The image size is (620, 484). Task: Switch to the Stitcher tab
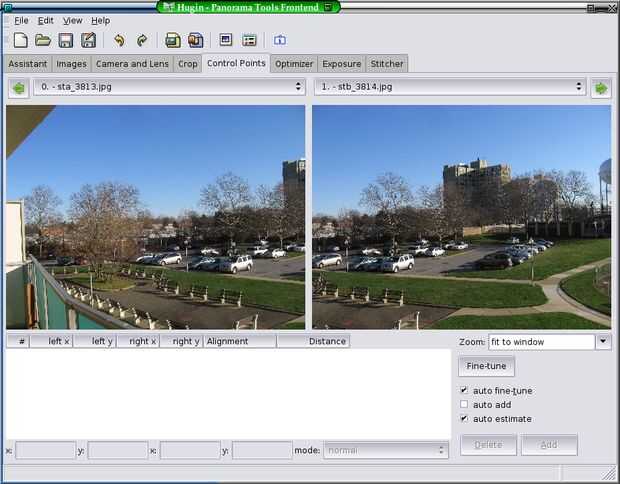pyautogui.click(x=387, y=64)
